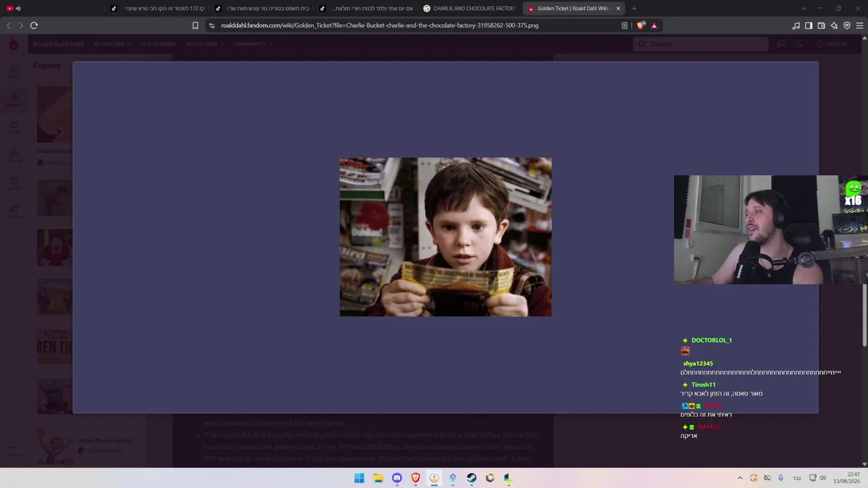Screen dimensions: 868x488
Task: Open the network icon in the system tray
Action: pyautogui.click(x=813, y=479)
